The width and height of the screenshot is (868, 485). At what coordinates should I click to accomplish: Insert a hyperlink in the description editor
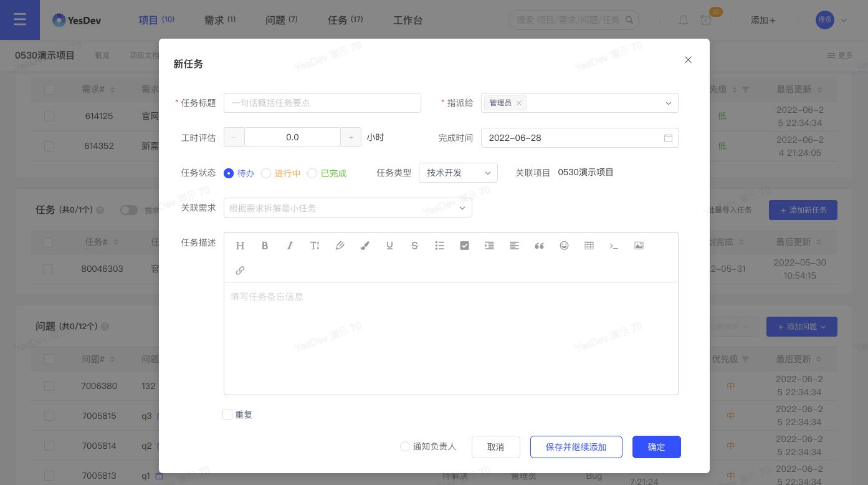pos(240,270)
